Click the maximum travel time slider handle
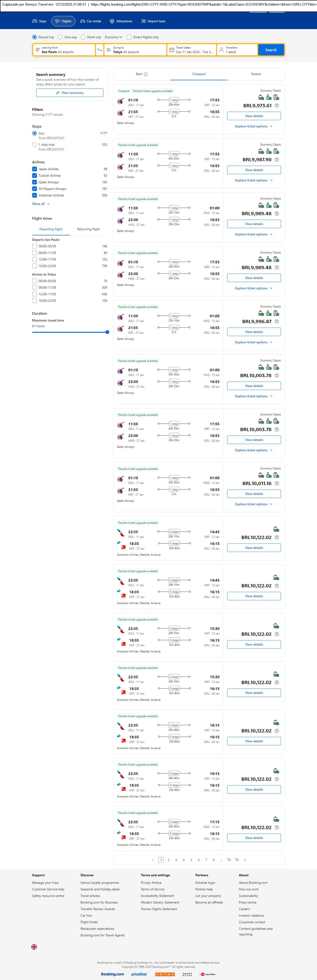The width and height of the screenshot is (317, 980). pyautogui.click(x=107, y=332)
